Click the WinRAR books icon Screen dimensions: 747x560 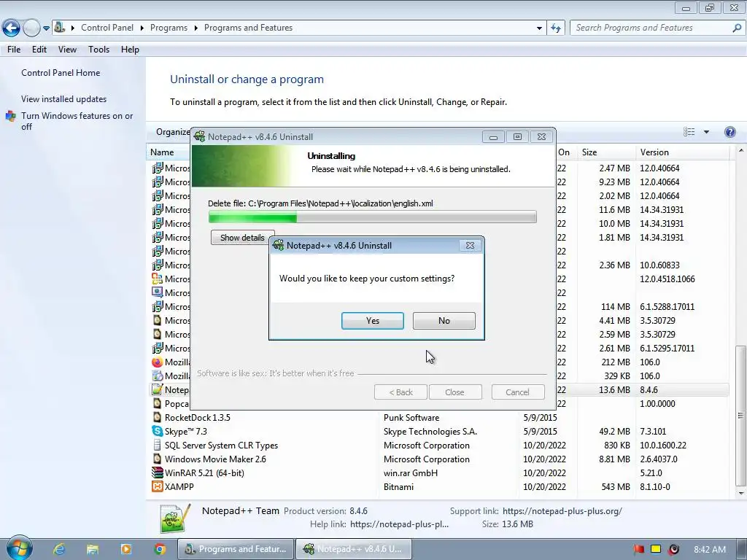pyautogui.click(x=157, y=472)
